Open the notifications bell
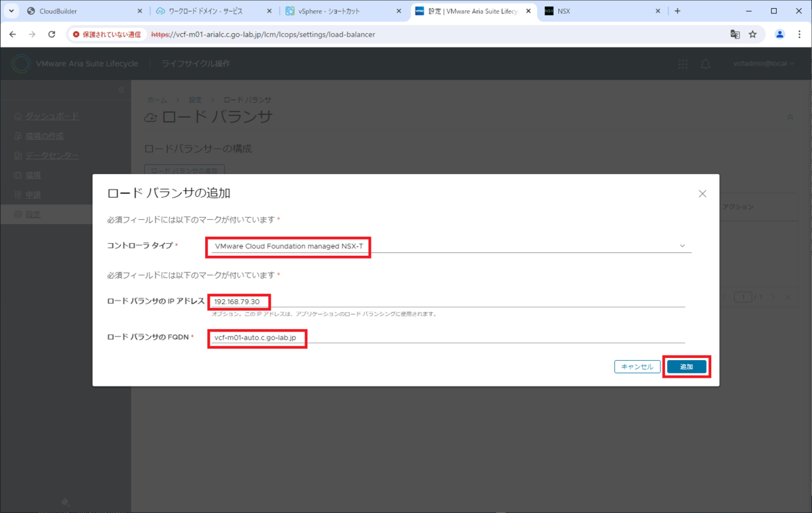This screenshot has height=513, width=812. pyautogui.click(x=706, y=64)
